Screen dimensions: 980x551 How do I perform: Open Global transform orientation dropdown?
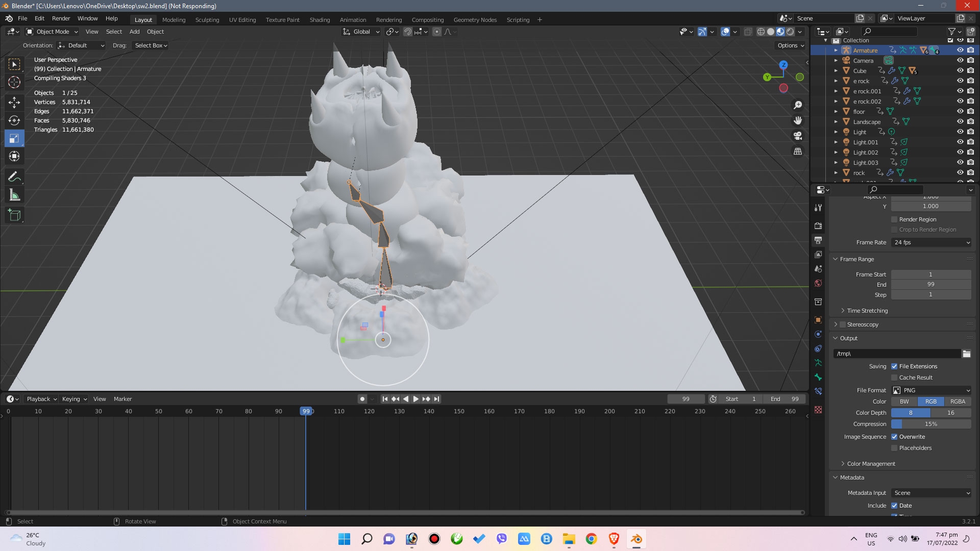pyautogui.click(x=361, y=32)
